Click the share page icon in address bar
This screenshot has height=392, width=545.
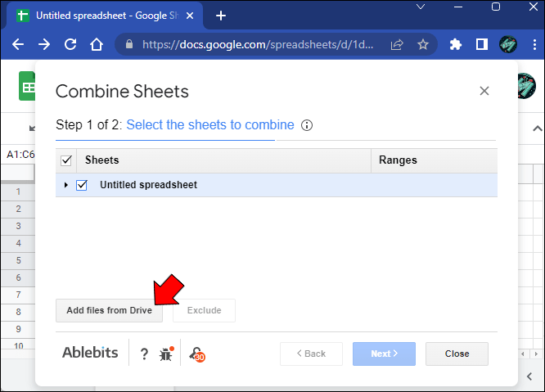click(397, 44)
